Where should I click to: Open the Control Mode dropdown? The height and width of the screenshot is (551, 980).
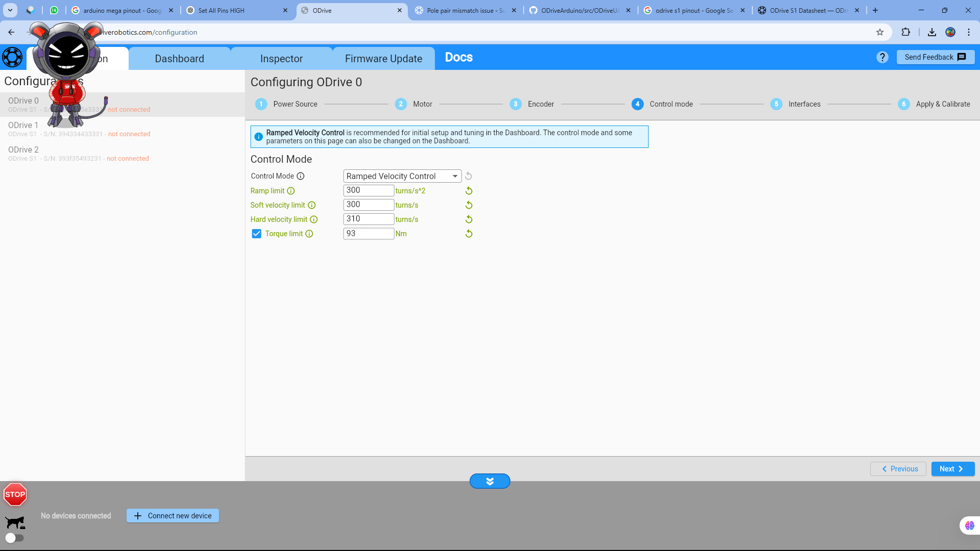pyautogui.click(x=402, y=176)
